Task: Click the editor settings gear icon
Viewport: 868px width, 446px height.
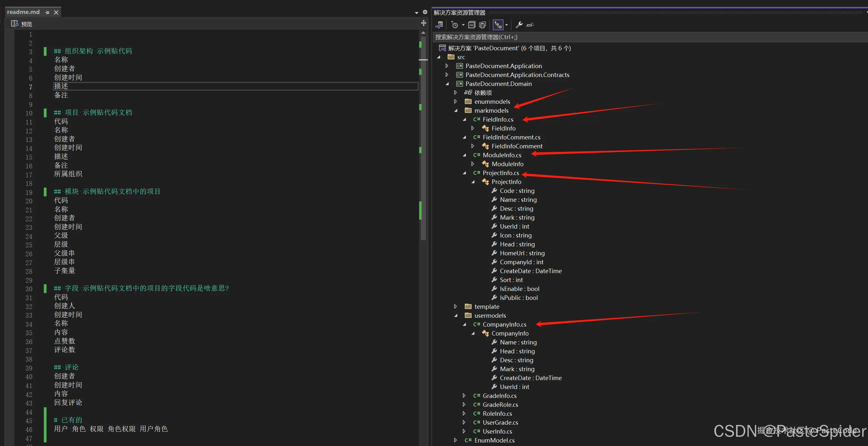Action: (x=425, y=12)
